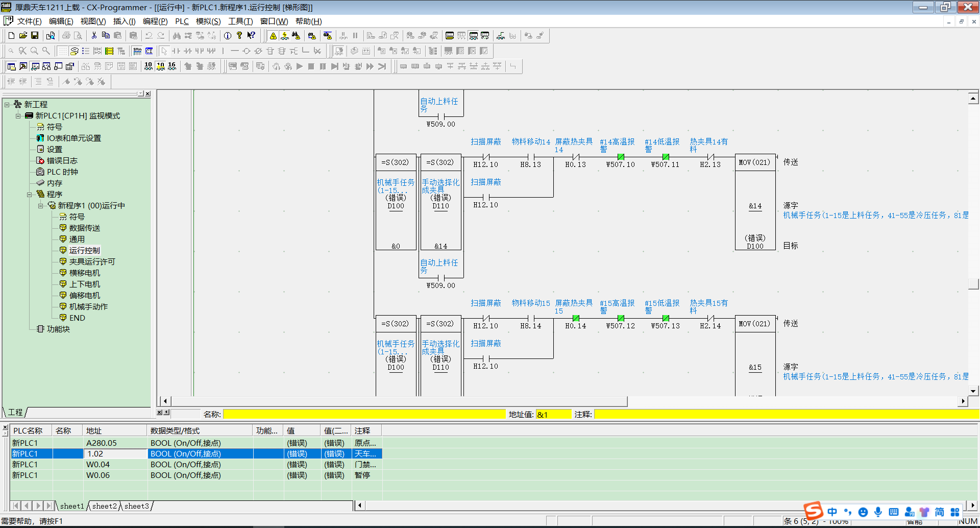
Task: Click the Work Online warning-triangle icon
Action: [x=273, y=36]
